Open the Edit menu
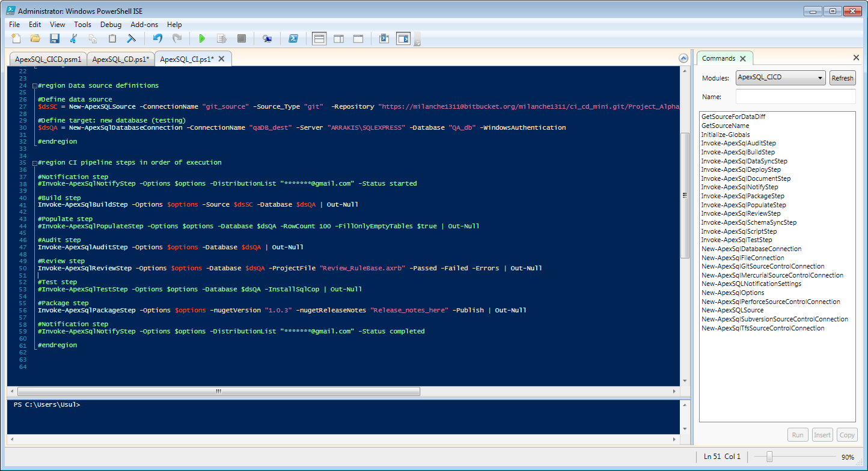 coord(35,25)
